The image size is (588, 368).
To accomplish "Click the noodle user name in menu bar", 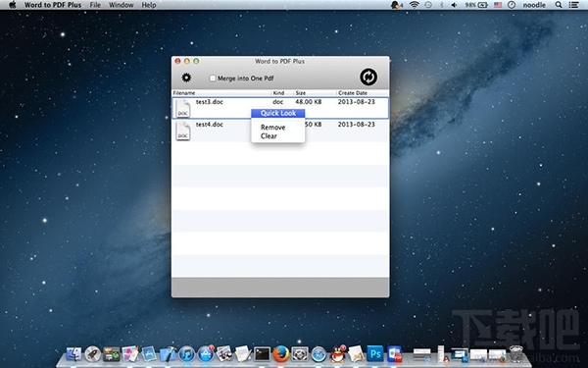I will click(x=534, y=5).
